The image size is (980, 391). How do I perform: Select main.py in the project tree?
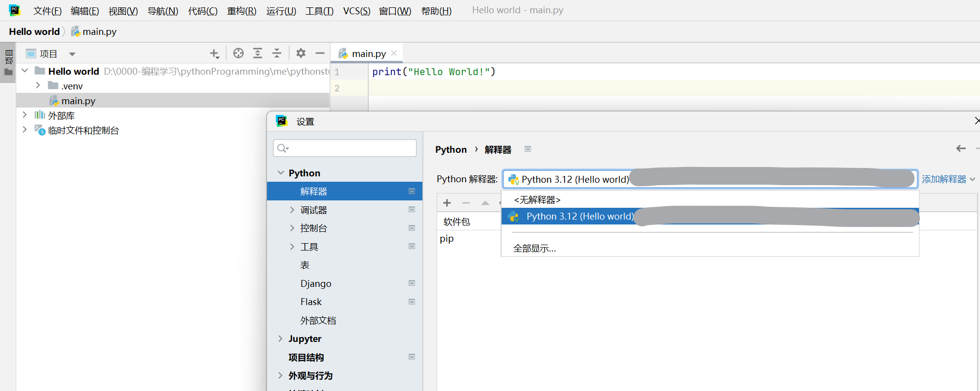click(173, 100)
